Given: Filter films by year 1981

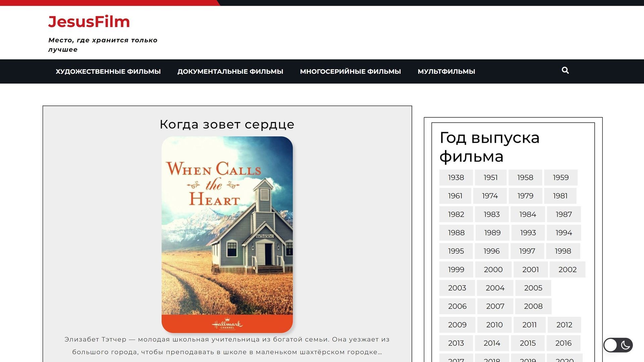Looking at the screenshot, I should [560, 196].
